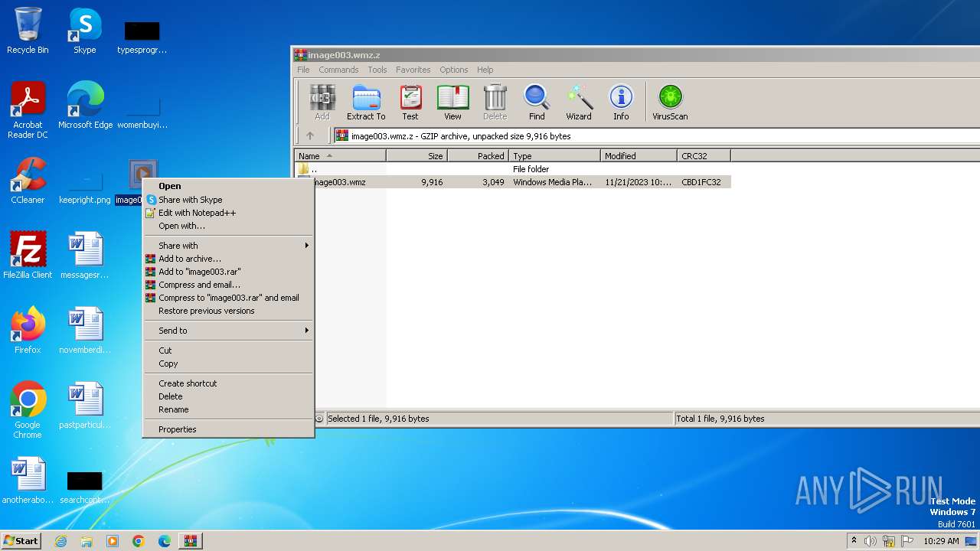Choose Cut from context menu

[228, 350]
